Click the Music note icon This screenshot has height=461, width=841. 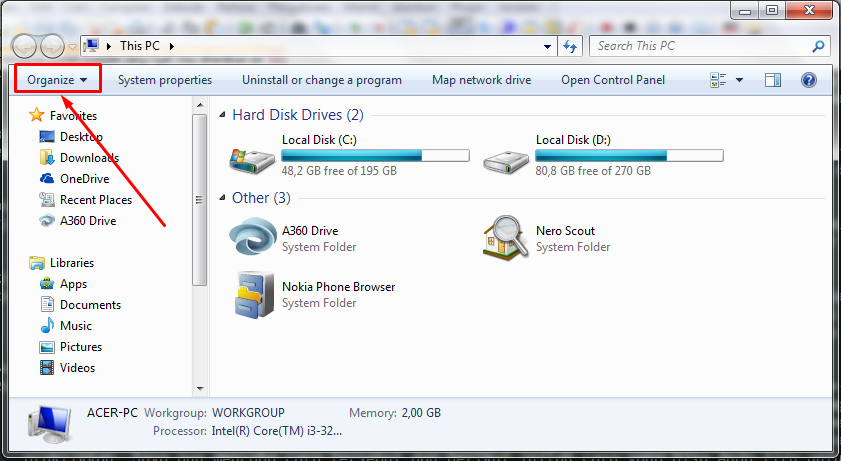click(47, 325)
